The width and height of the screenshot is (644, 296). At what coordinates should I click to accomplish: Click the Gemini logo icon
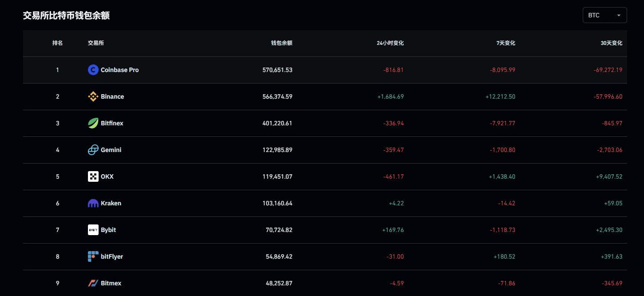click(x=93, y=150)
